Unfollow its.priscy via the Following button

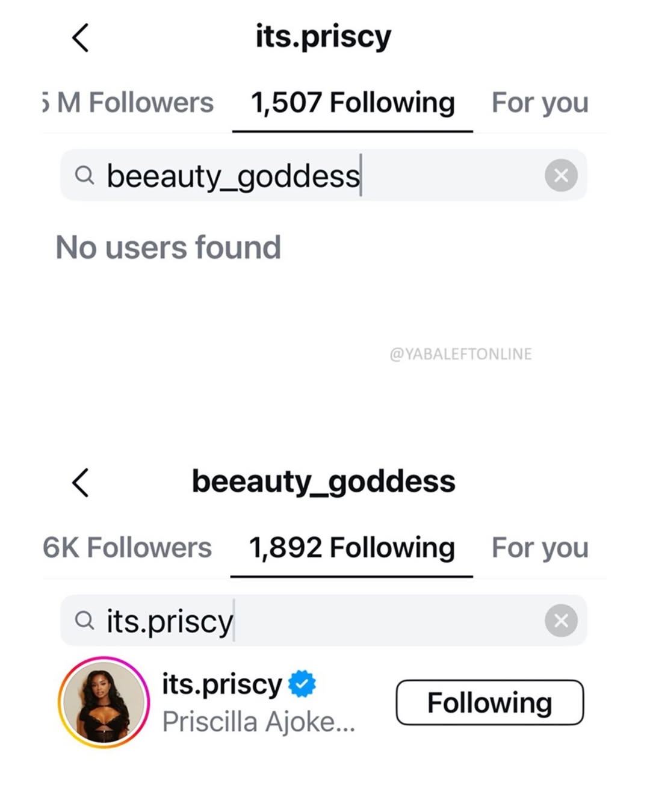[x=489, y=702]
